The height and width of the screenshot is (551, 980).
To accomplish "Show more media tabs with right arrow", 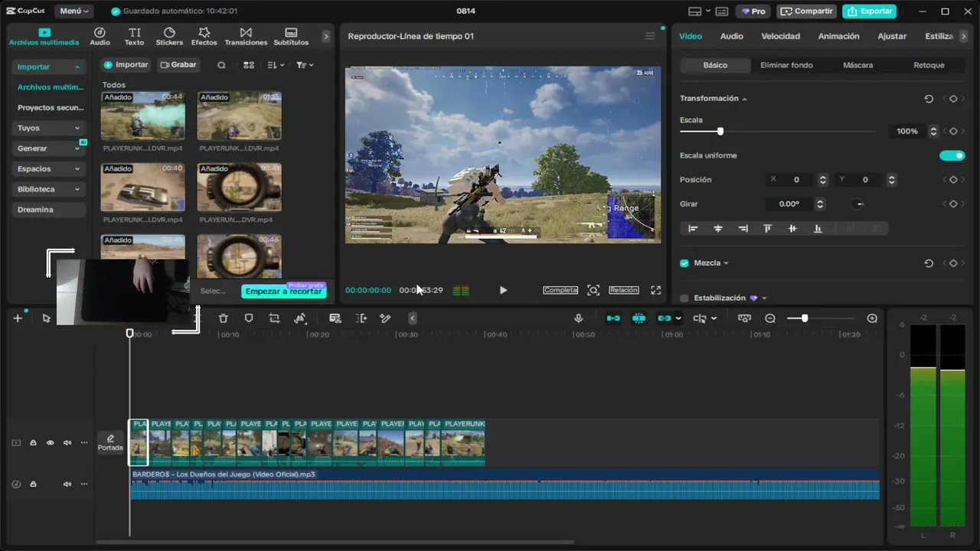I will coord(326,36).
